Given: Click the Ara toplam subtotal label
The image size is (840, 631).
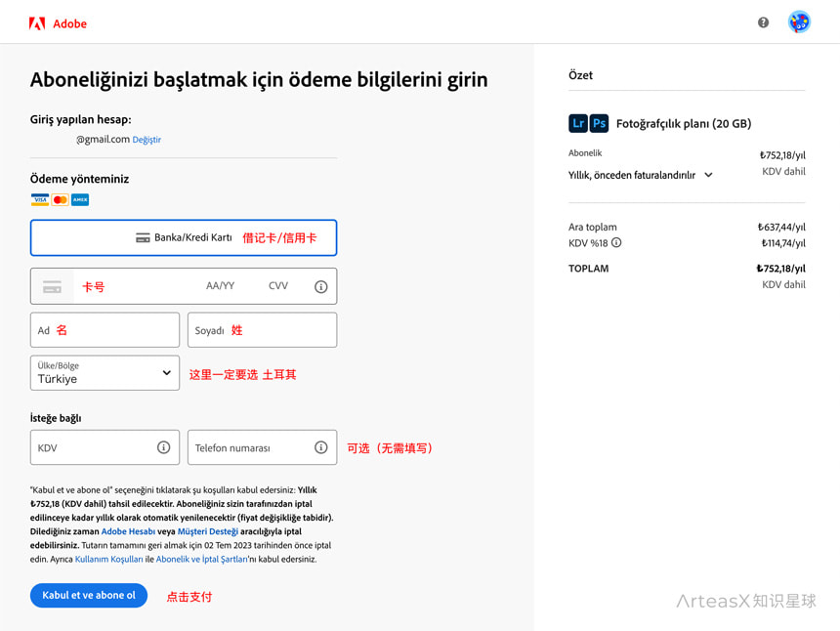Looking at the screenshot, I should [593, 228].
